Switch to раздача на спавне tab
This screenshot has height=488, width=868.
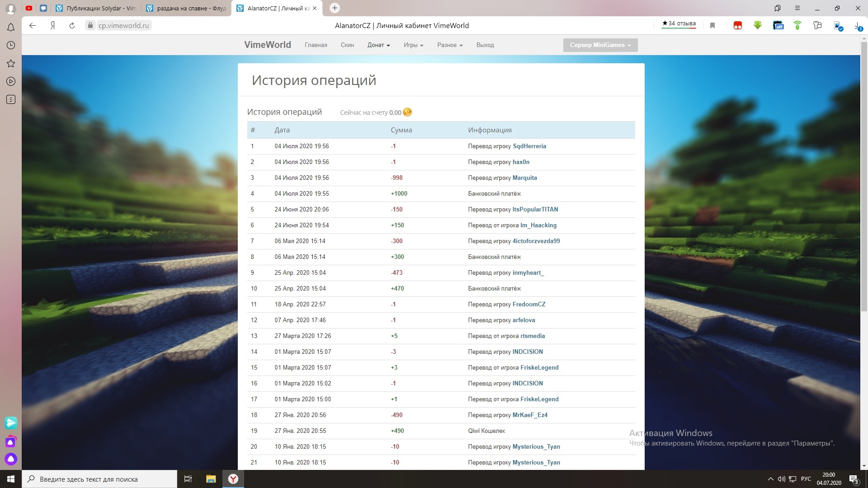click(186, 8)
